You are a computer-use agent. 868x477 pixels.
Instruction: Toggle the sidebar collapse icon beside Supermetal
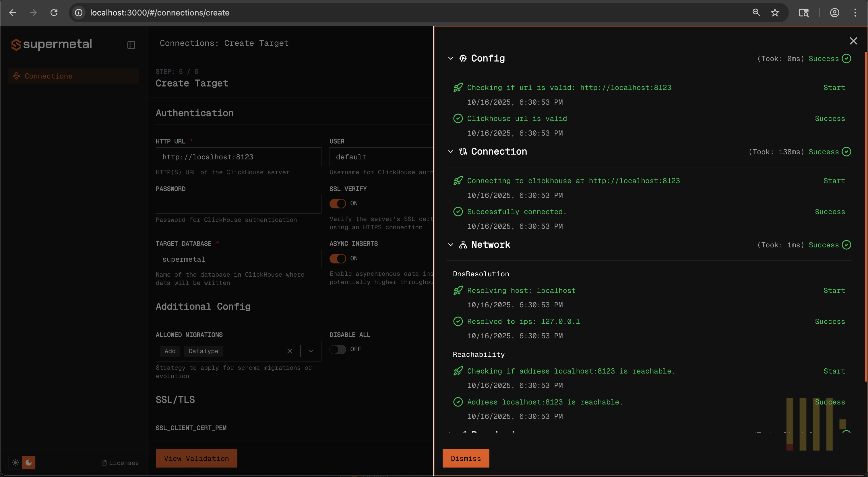[x=131, y=45]
